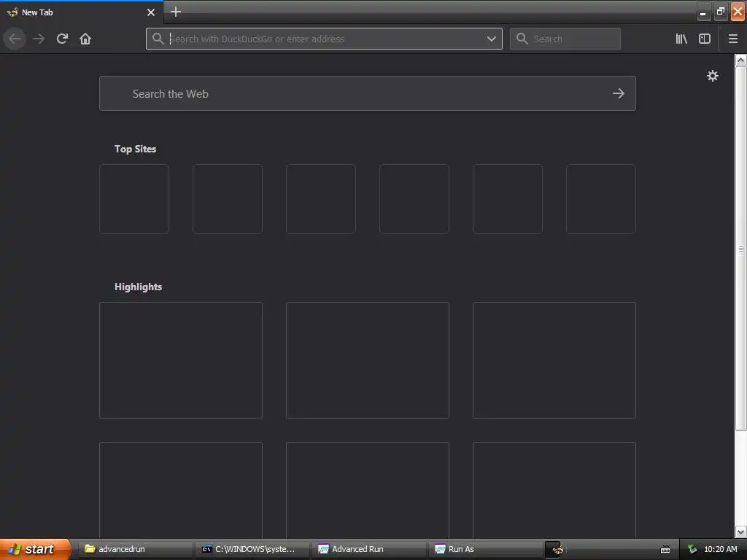This screenshot has height=560, width=747.
Task: Switch to Run As taskbar window
Action: (485, 549)
